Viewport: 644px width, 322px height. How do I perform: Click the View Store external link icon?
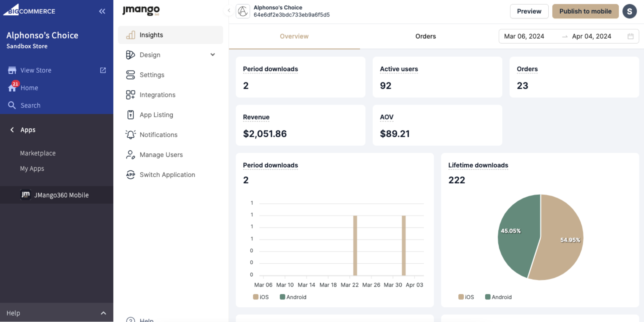point(103,70)
